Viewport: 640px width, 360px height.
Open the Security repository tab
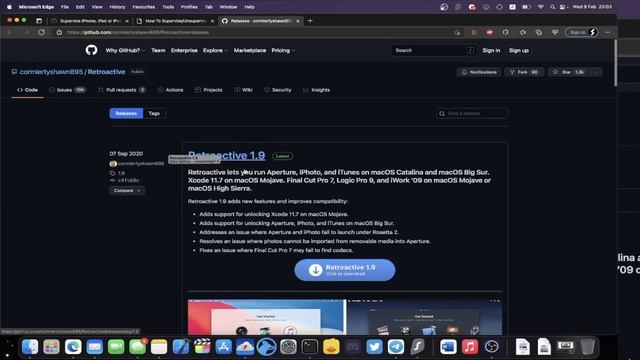pyautogui.click(x=278, y=90)
